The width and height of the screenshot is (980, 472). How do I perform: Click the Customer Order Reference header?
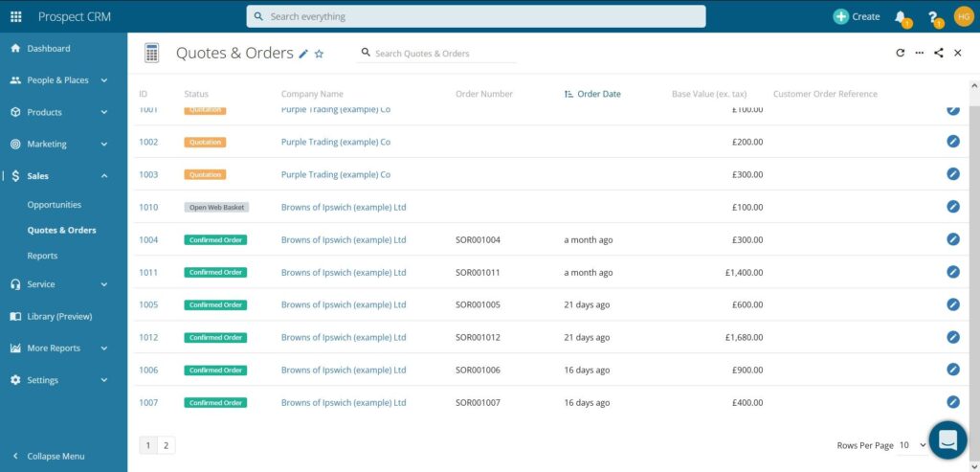click(825, 95)
